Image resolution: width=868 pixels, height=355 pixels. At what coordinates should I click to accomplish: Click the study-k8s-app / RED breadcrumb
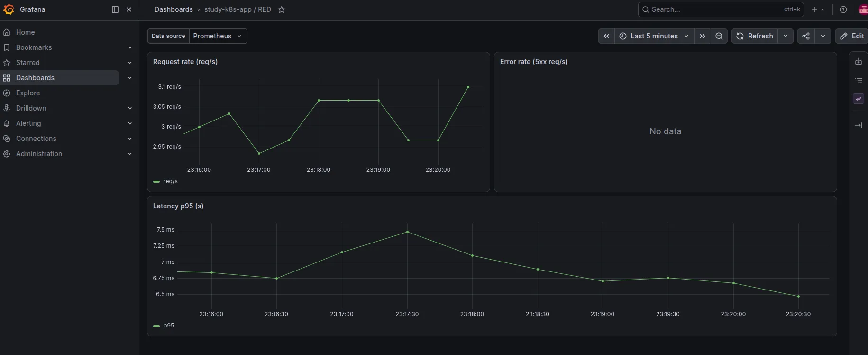[x=238, y=9]
